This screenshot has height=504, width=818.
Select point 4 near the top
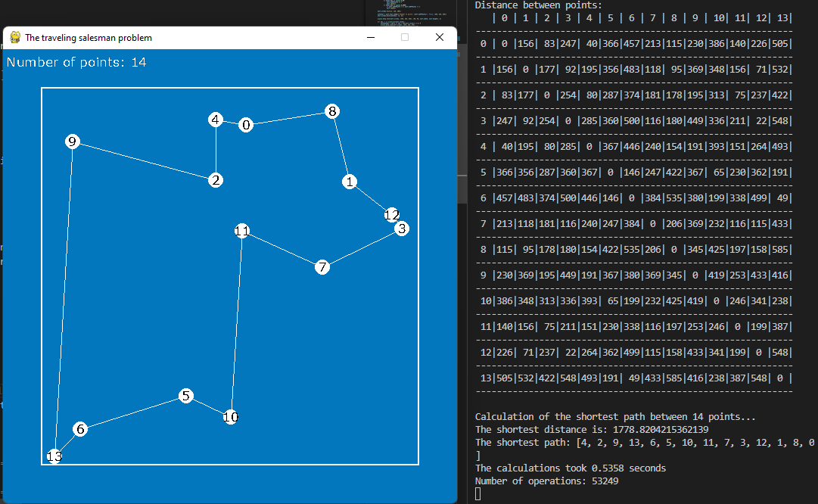(216, 119)
